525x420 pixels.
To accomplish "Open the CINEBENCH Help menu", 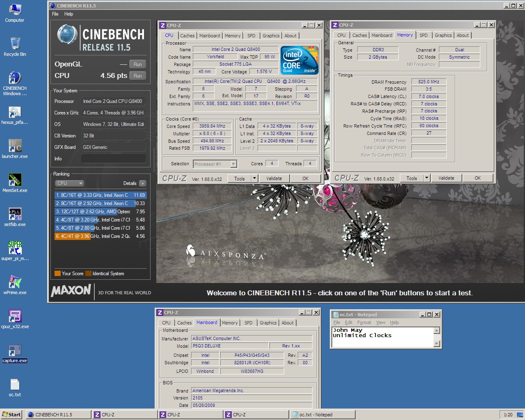I will pos(68,14).
